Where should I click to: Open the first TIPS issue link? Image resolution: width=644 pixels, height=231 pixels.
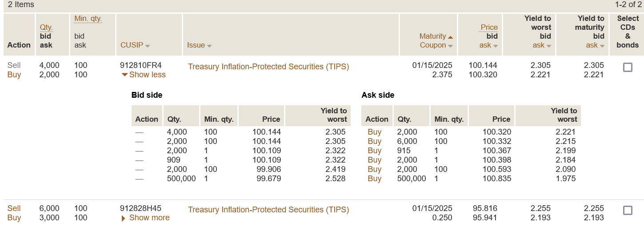(268, 67)
